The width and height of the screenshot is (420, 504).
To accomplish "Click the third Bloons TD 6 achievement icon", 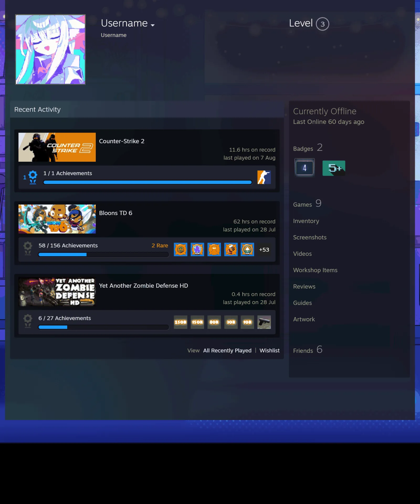I will coord(214,249).
